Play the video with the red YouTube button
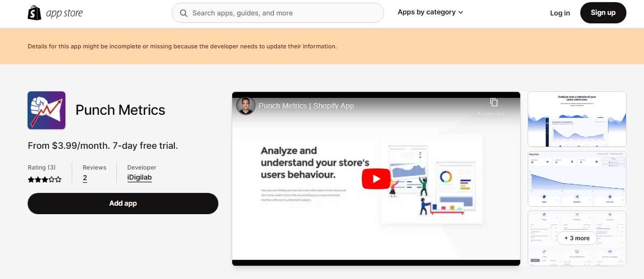 376,179
